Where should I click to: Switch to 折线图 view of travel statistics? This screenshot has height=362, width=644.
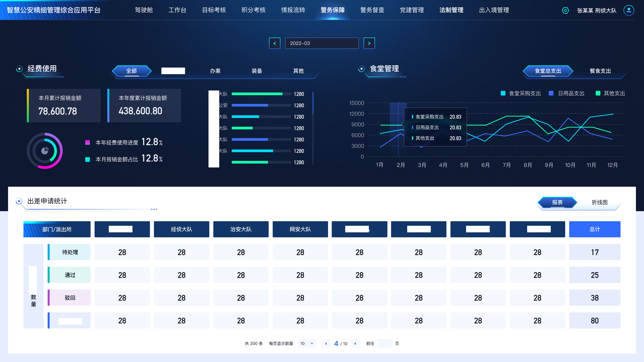point(600,202)
